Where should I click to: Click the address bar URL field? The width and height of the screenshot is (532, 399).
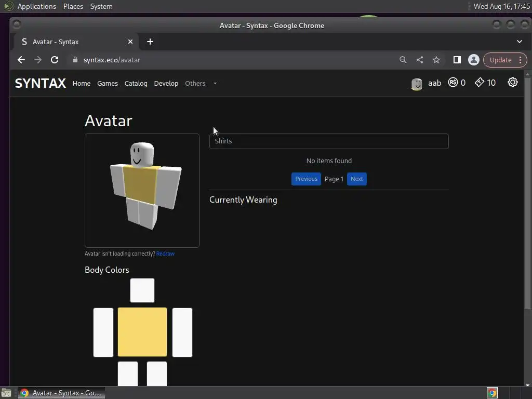(x=234, y=60)
